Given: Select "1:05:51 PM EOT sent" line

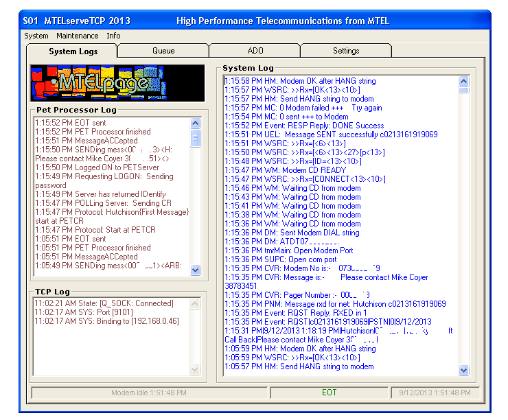Looking at the screenshot, I should point(71,239).
